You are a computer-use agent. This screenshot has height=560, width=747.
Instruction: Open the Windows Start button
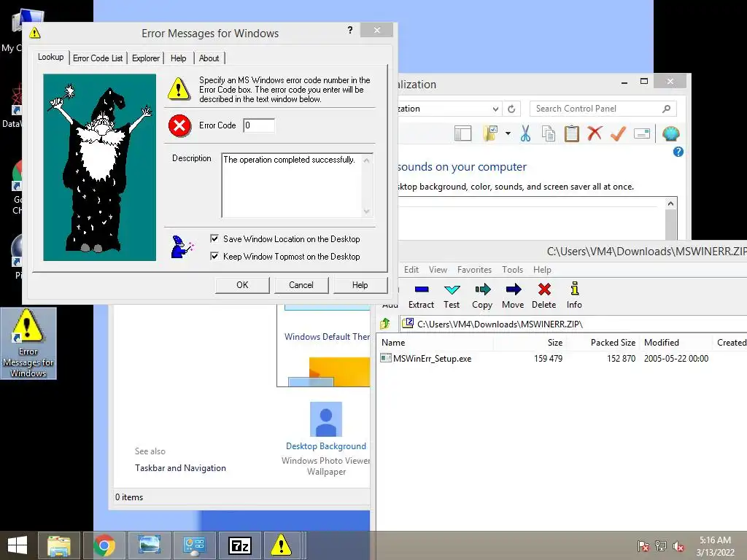(18, 545)
